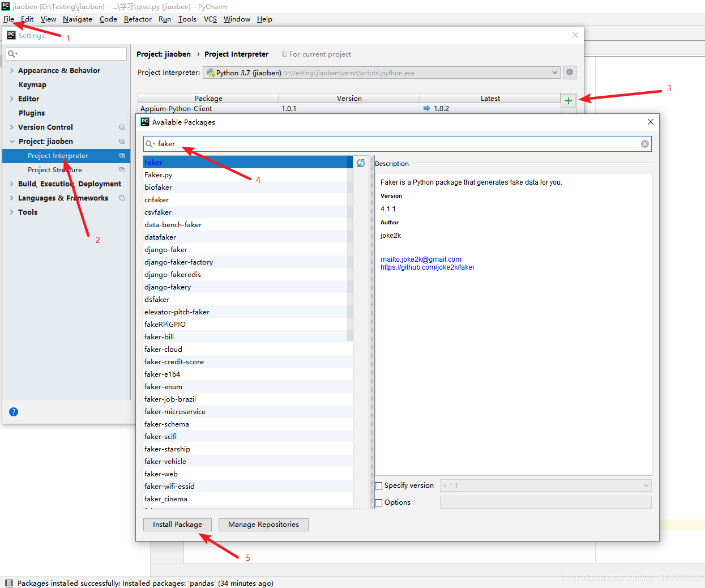Click the project-level icon beside Project Structure
The image size is (705, 588).
click(122, 170)
